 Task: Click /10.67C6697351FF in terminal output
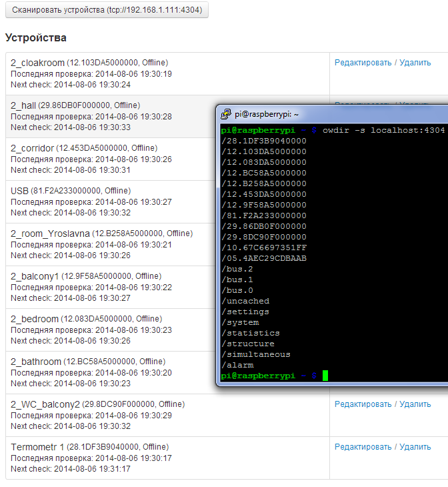tap(264, 248)
